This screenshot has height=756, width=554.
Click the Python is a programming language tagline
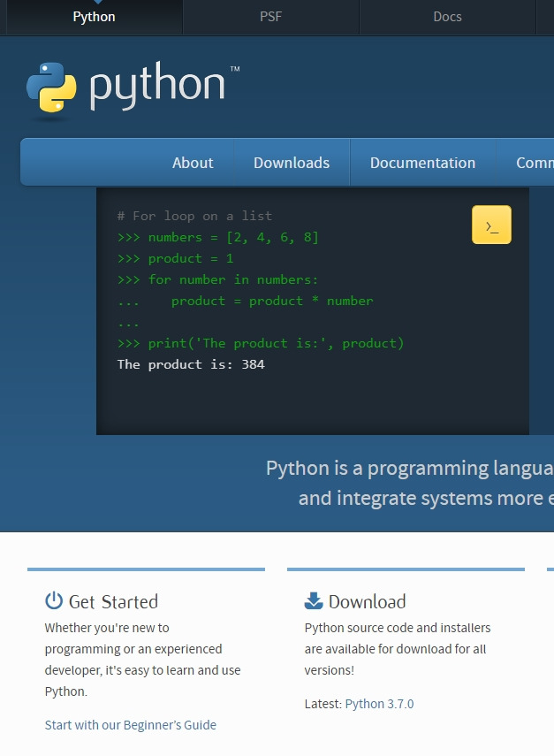point(410,483)
